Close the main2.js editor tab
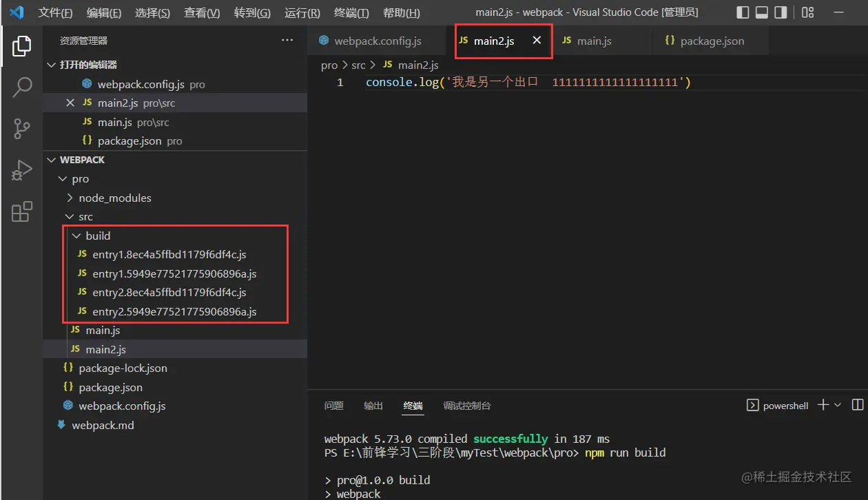This screenshot has height=500, width=868. pyautogui.click(x=537, y=41)
